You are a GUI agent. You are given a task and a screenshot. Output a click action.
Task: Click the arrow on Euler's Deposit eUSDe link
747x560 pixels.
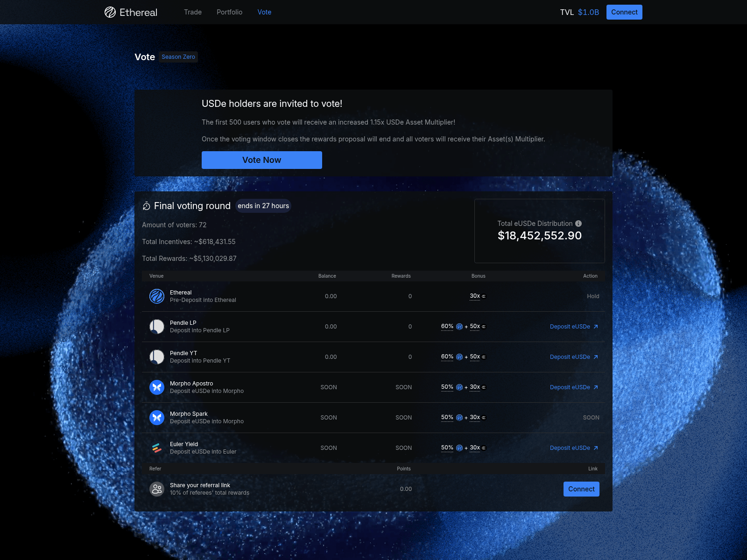596,448
